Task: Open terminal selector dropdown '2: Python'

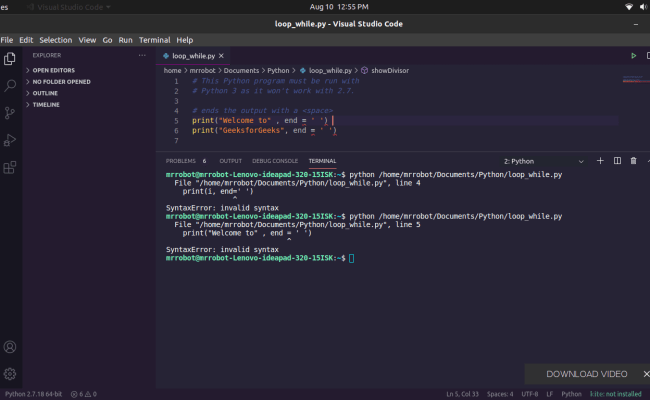Action: tap(543, 161)
